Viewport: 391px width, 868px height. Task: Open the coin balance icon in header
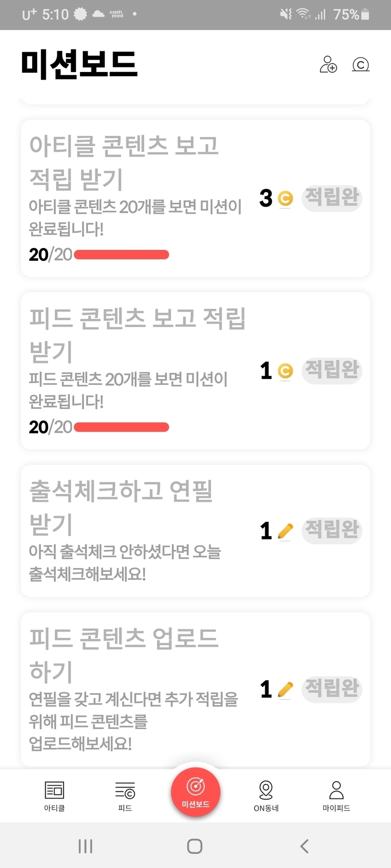[x=360, y=64]
